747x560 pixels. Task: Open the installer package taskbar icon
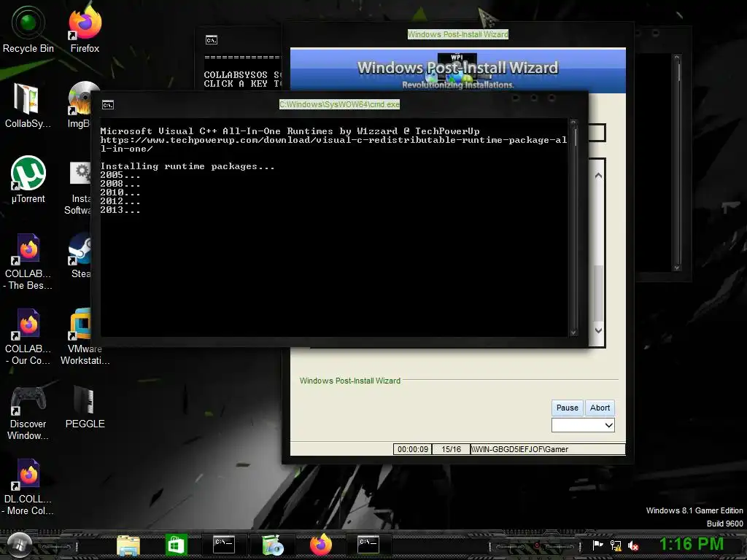click(x=273, y=545)
